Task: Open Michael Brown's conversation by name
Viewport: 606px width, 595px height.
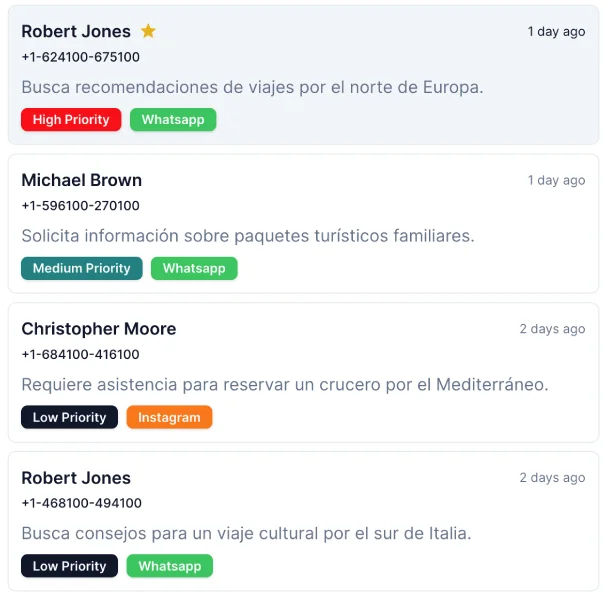Action: click(82, 180)
